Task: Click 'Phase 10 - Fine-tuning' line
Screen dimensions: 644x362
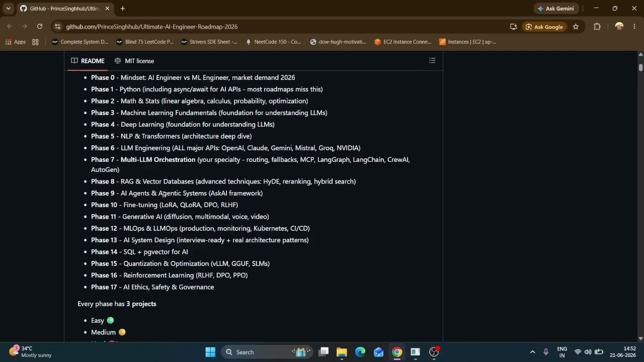Action: [165, 205]
